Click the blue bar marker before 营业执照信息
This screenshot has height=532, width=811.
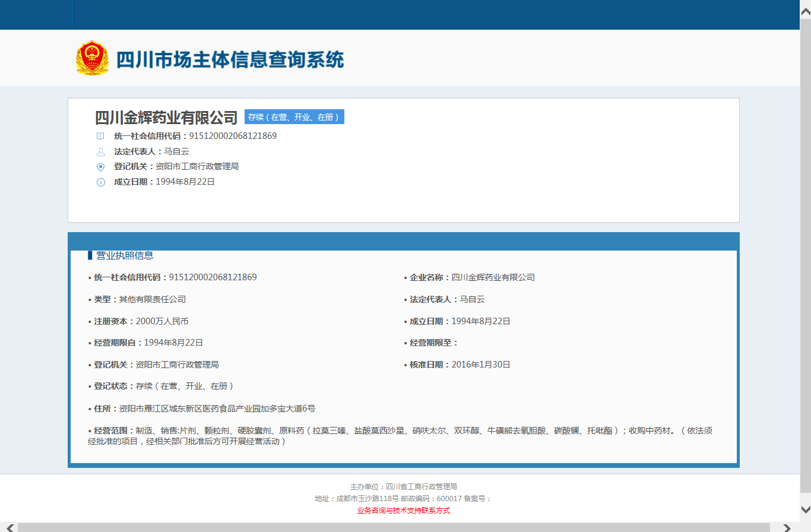click(x=90, y=255)
